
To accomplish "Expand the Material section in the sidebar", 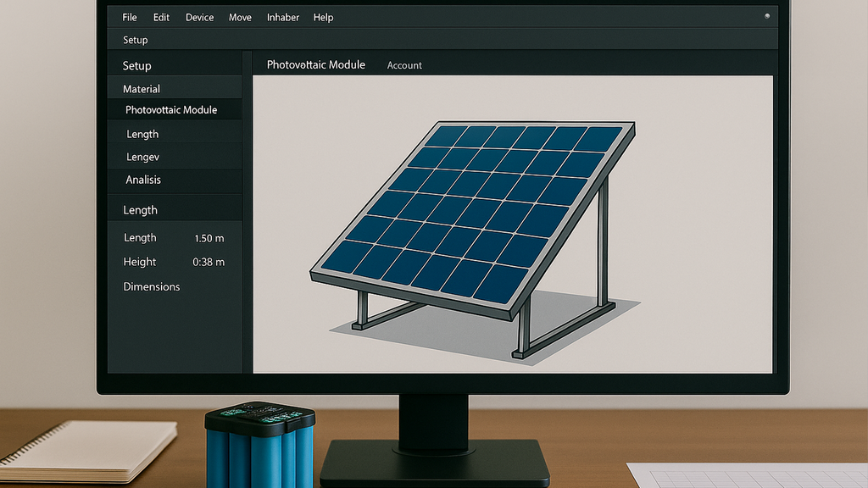I will [142, 89].
